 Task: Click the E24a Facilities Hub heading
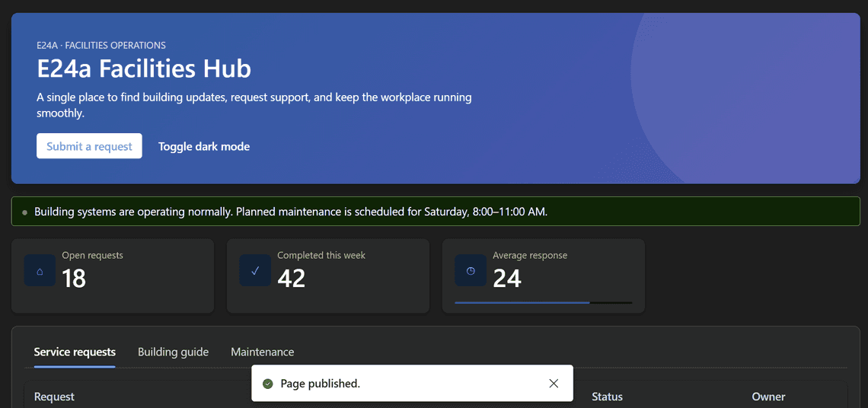pos(144,69)
